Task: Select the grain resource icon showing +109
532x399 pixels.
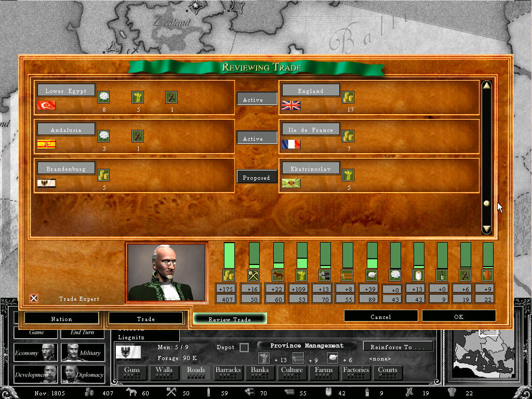Action: (x=301, y=275)
